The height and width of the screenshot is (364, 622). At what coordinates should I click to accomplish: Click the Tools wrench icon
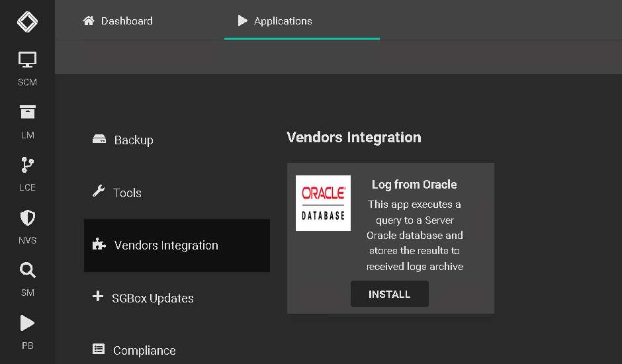(x=99, y=191)
